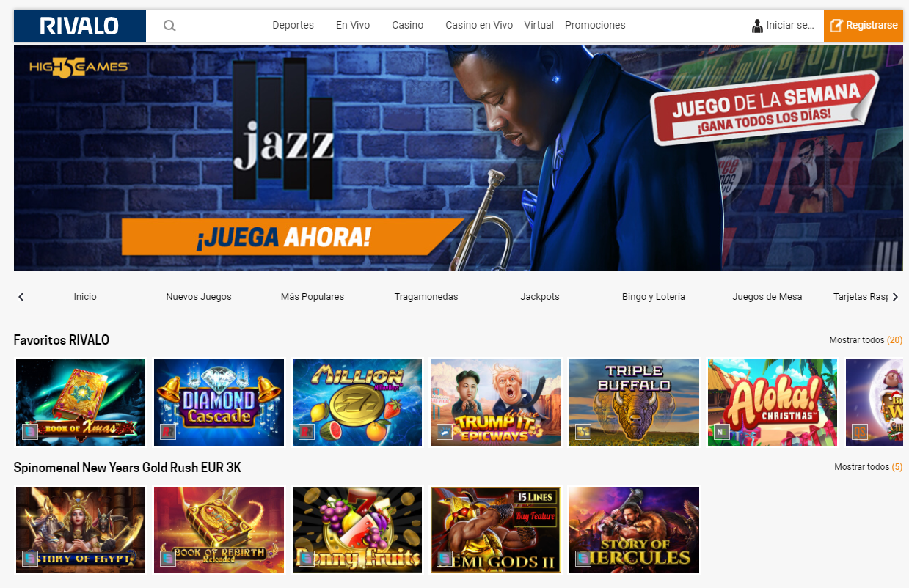Viewport: 909px width, 588px height.
Task: Open Virtual menu item
Action: pos(539,25)
